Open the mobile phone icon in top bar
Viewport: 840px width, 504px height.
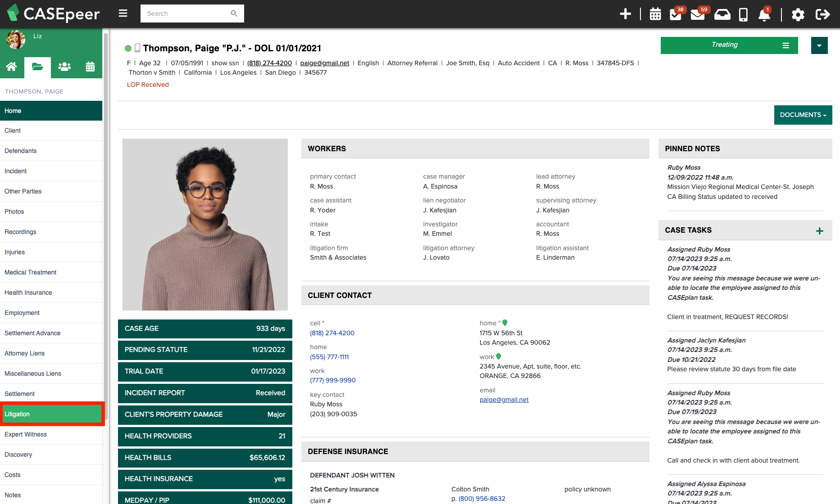coord(743,14)
